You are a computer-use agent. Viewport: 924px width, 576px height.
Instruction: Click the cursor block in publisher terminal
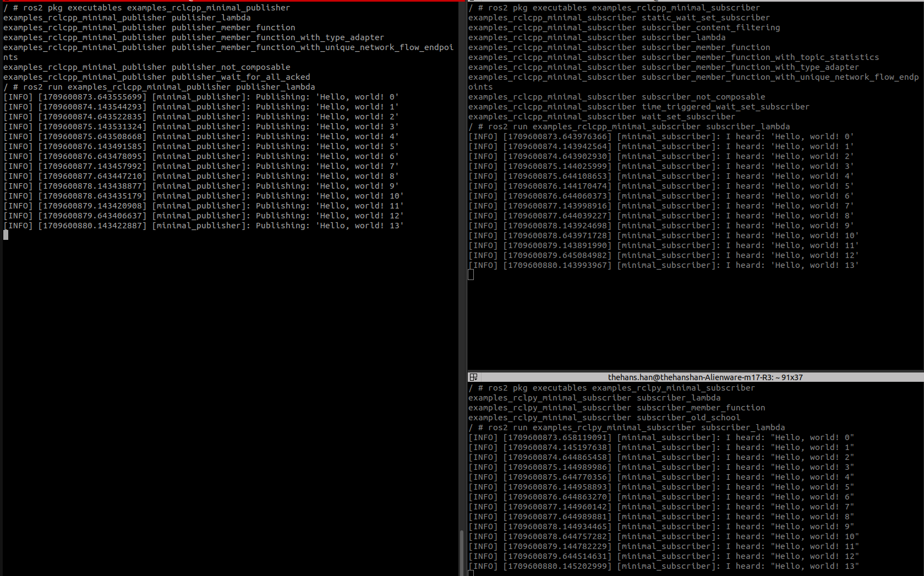(x=6, y=235)
